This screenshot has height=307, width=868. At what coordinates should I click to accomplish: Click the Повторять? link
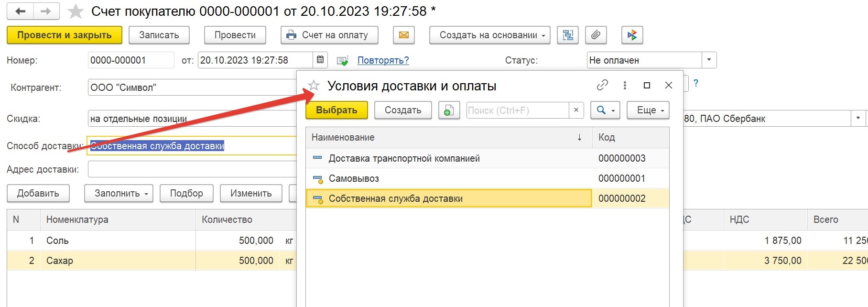(383, 60)
